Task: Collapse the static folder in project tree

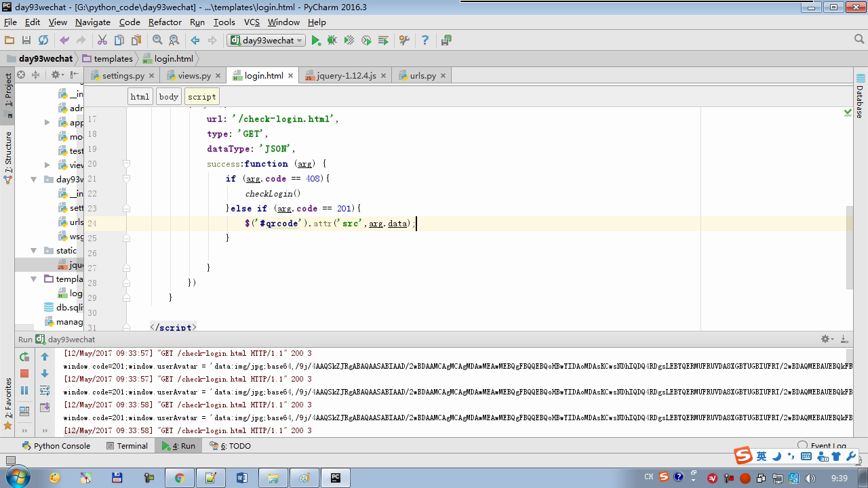Action: coord(33,251)
